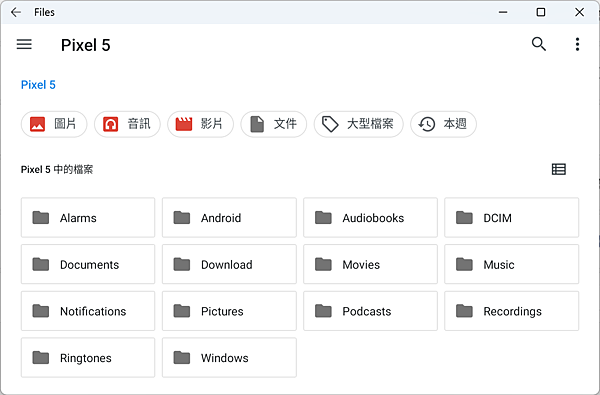Click the Pixel 5 breadcrumb link

coord(38,85)
